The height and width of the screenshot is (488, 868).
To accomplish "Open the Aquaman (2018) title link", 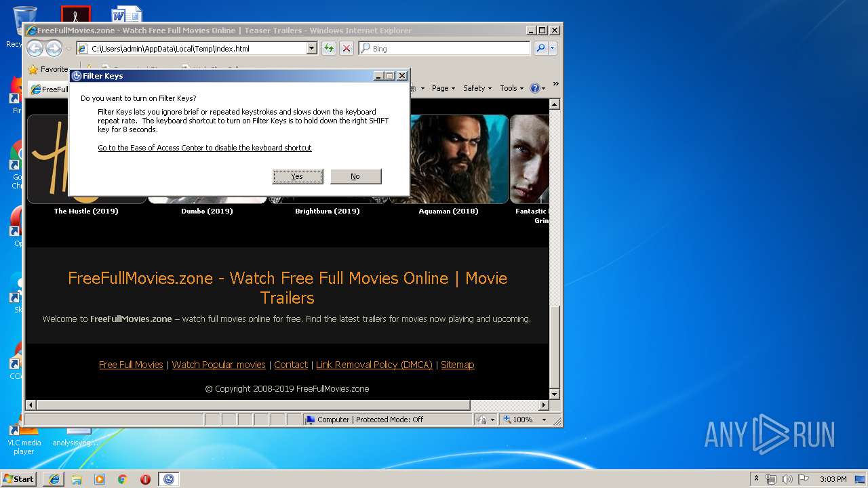I will [x=448, y=211].
